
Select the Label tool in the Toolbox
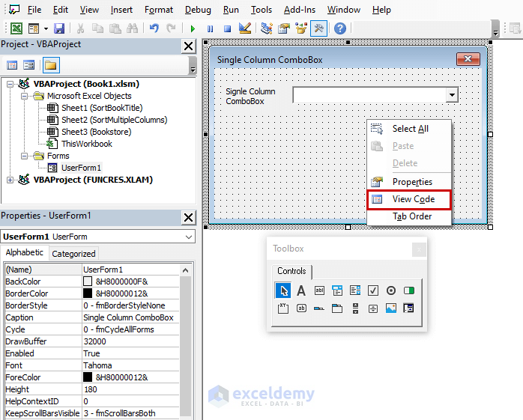(x=301, y=290)
